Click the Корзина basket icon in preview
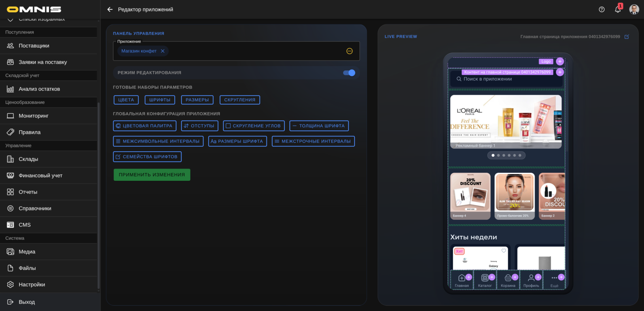 (508, 278)
